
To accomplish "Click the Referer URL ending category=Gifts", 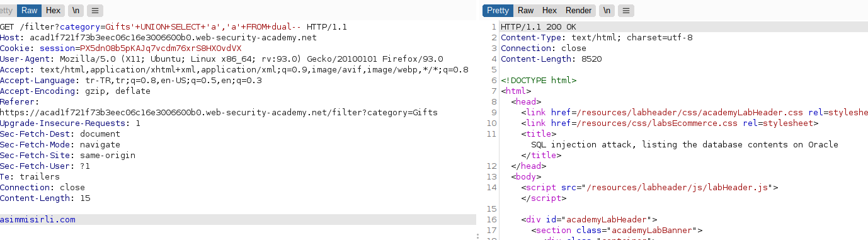I will tap(219, 112).
